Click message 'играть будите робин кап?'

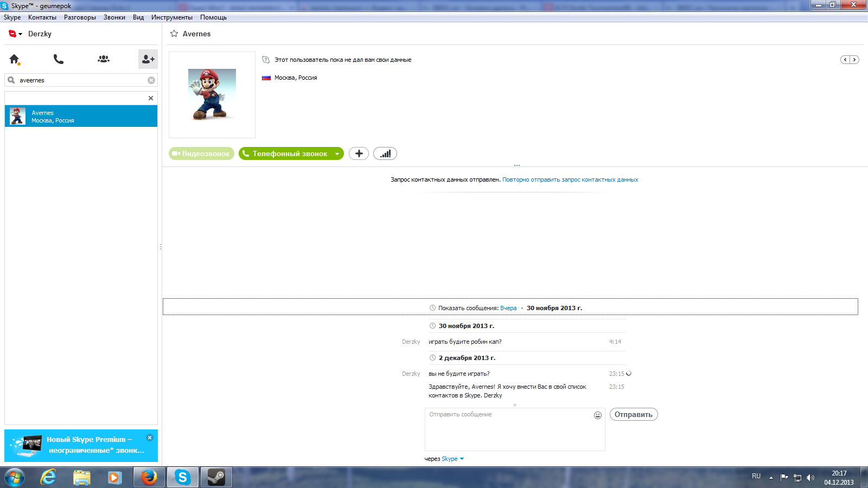[x=465, y=342]
